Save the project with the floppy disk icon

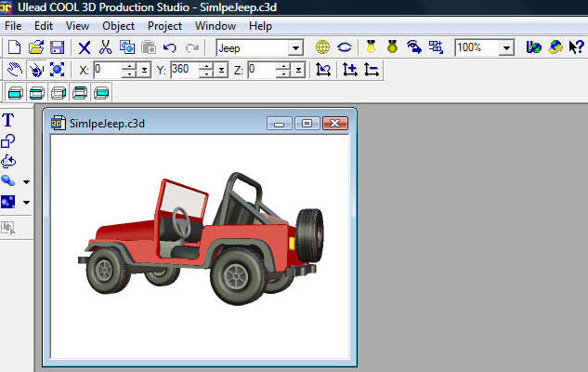point(57,46)
